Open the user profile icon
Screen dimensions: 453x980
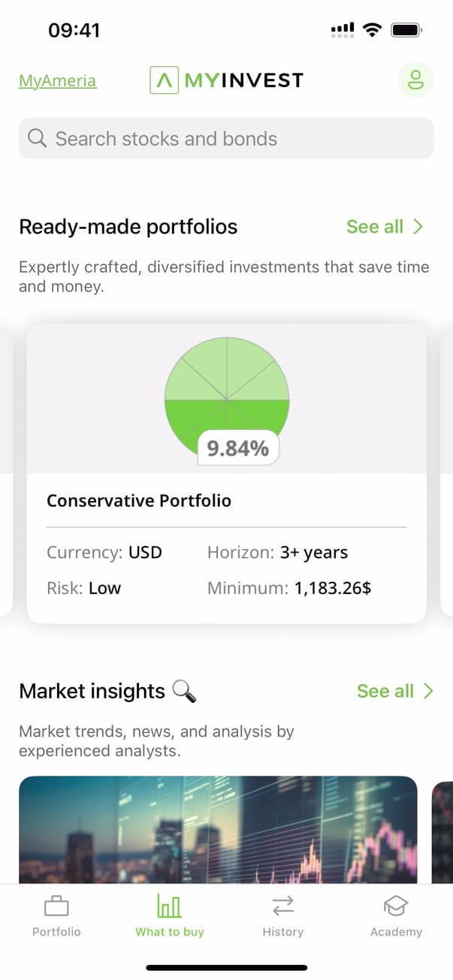tap(415, 80)
